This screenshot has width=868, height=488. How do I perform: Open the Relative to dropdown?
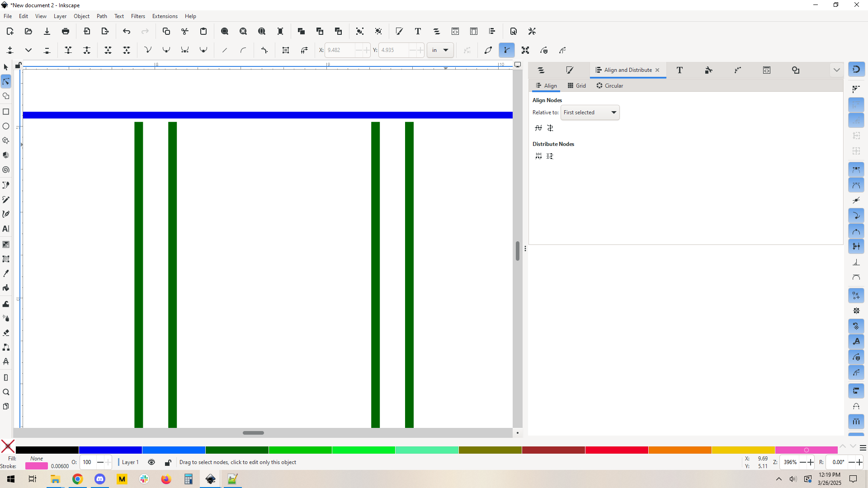(590, 113)
